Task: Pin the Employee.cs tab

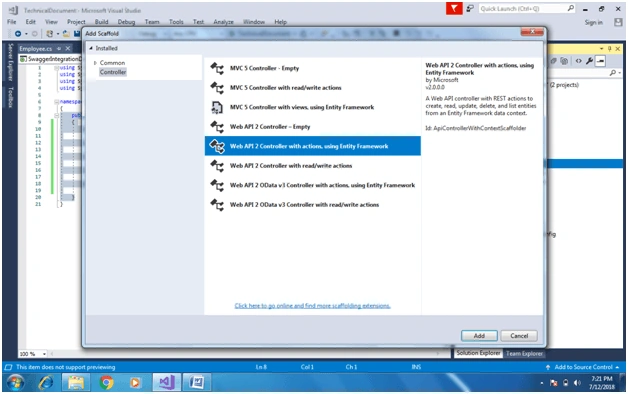Action: pyautogui.click(x=58, y=48)
